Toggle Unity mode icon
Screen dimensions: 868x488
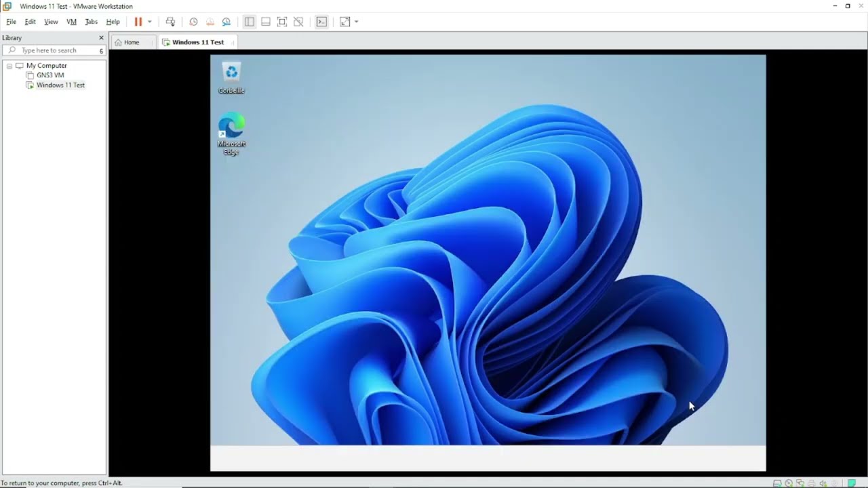click(298, 22)
